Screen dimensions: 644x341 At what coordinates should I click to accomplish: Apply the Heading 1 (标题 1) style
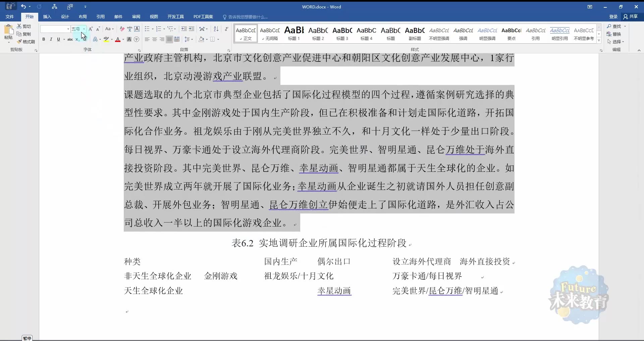pyautogui.click(x=294, y=33)
